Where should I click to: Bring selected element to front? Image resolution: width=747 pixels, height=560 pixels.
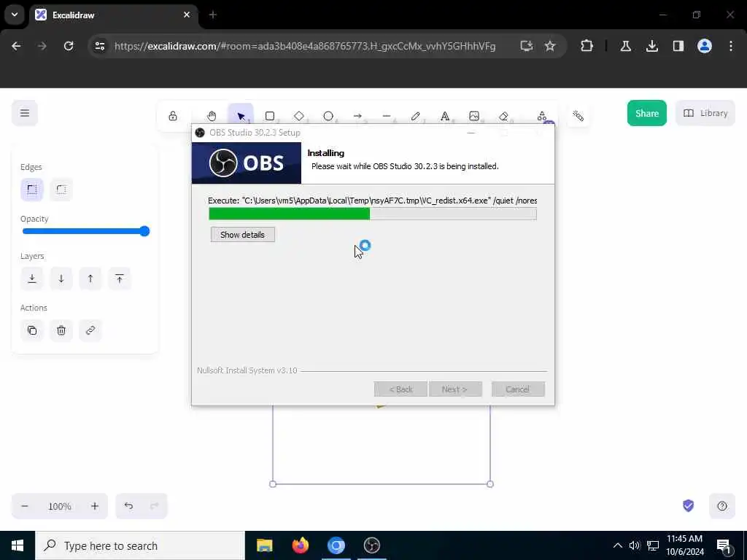click(120, 279)
